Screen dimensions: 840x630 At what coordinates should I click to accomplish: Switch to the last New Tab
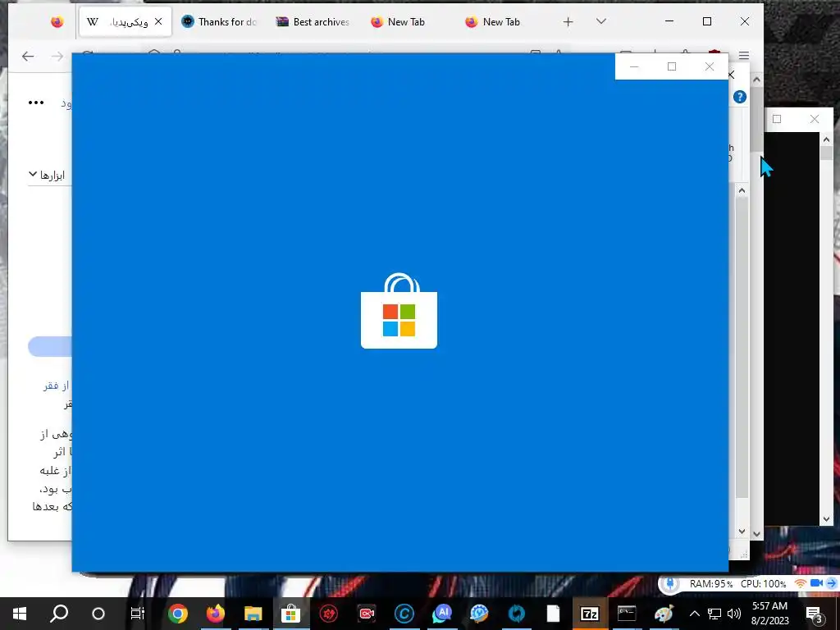click(493, 22)
